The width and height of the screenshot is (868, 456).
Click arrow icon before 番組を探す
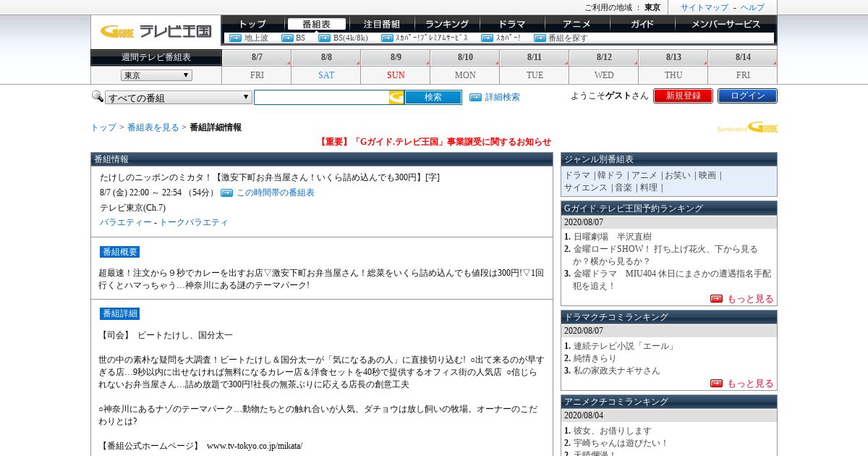coord(540,38)
